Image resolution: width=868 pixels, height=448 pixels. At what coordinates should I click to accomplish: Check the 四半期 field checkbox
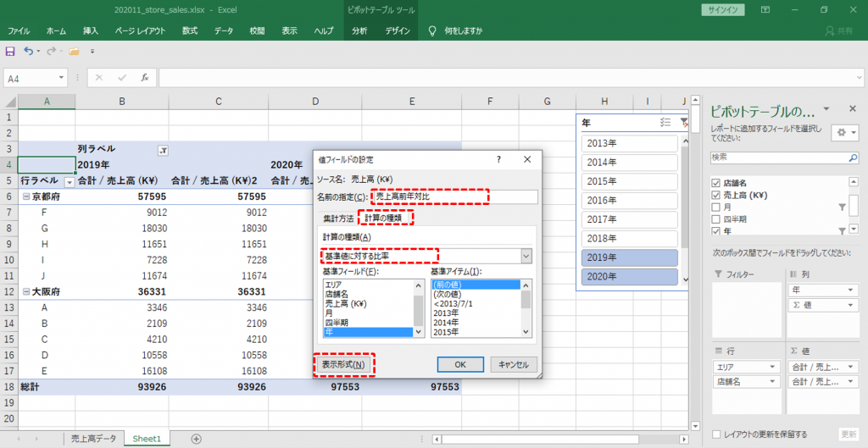(x=716, y=219)
